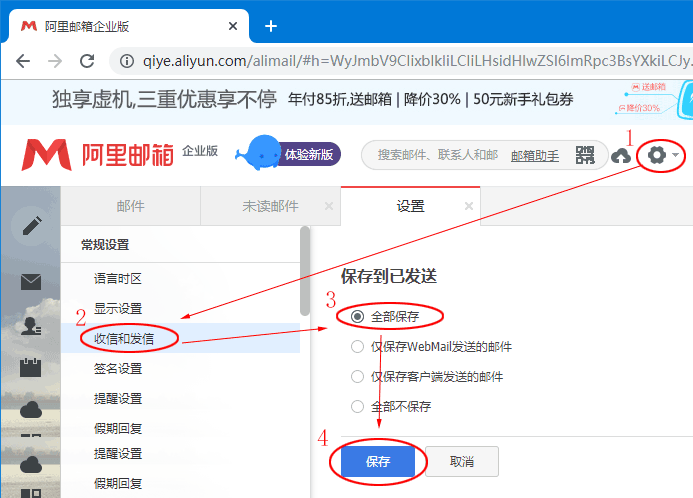The image size is (693, 498).
Task: Switch to the 邮件 tab
Action: [130, 206]
